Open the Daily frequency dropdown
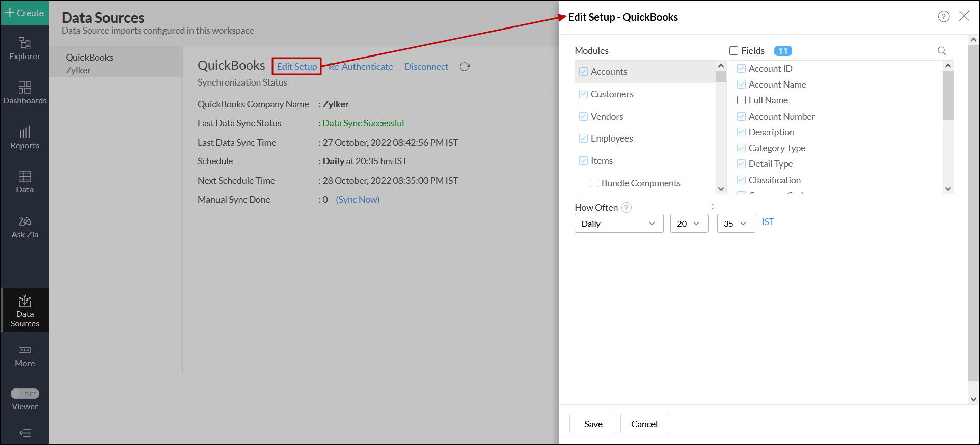Screen dimensions: 980x445 pyautogui.click(x=618, y=224)
